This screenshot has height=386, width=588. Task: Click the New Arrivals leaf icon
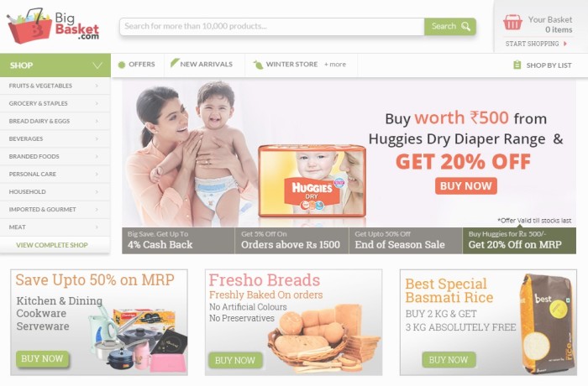[x=175, y=63]
